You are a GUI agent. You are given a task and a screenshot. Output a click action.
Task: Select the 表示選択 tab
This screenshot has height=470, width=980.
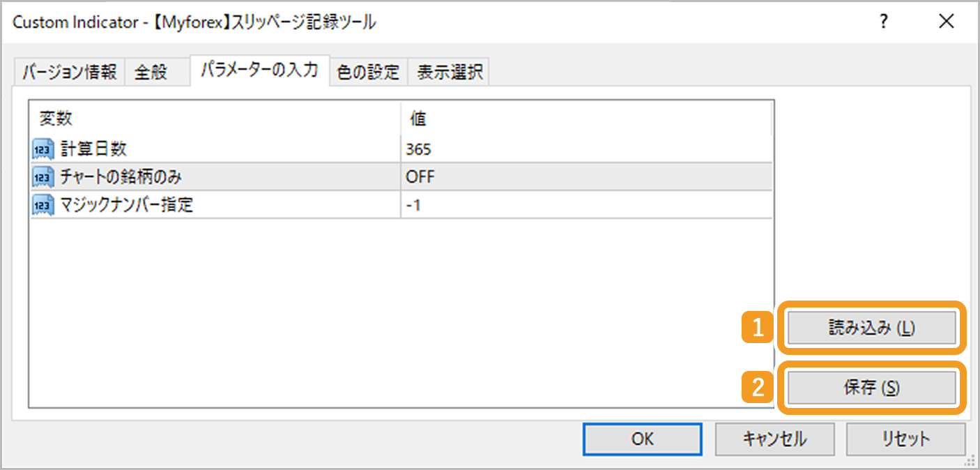(x=450, y=70)
